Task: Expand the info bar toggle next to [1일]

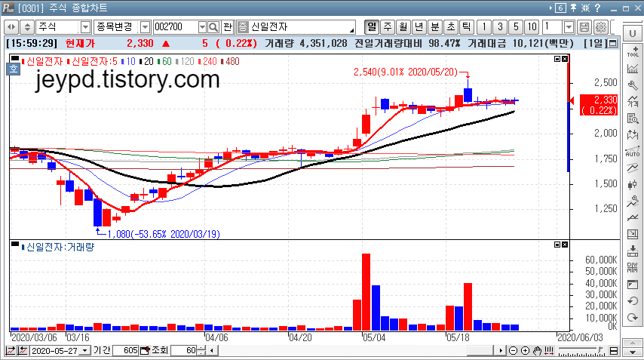Action: (x=613, y=43)
